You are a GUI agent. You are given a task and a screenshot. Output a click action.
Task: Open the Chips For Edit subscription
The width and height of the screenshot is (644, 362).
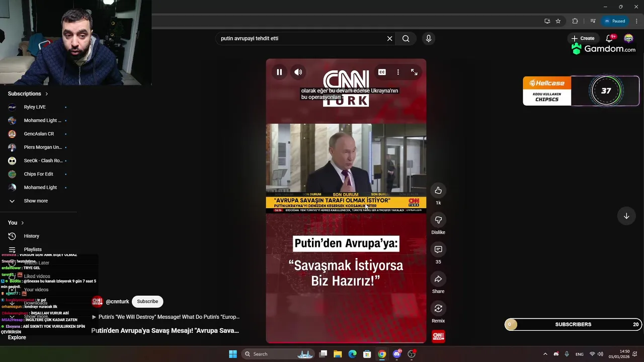point(38,174)
